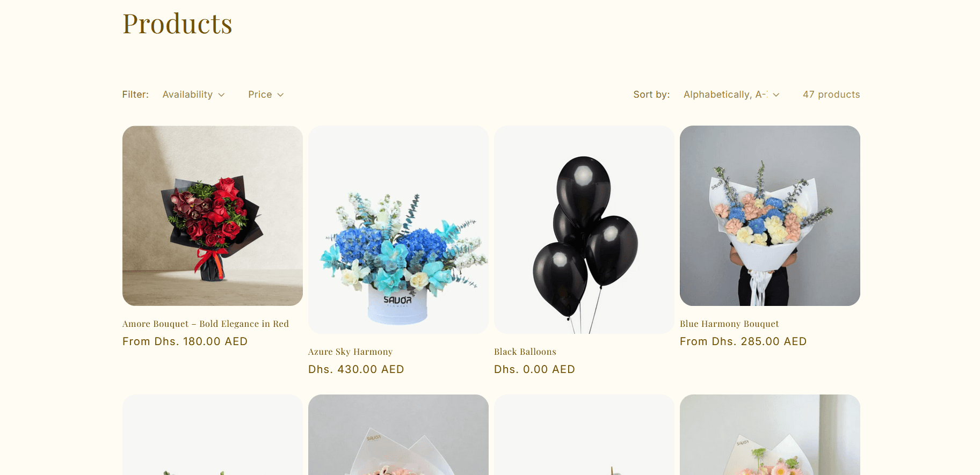
Task: Click the From Dhs. 180.00 AED price
Action: tap(185, 341)
